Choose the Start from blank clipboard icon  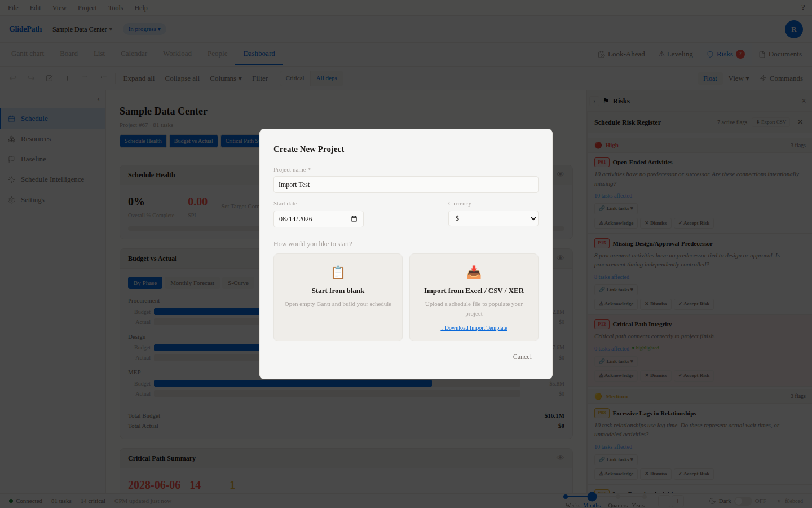point(338,273)
